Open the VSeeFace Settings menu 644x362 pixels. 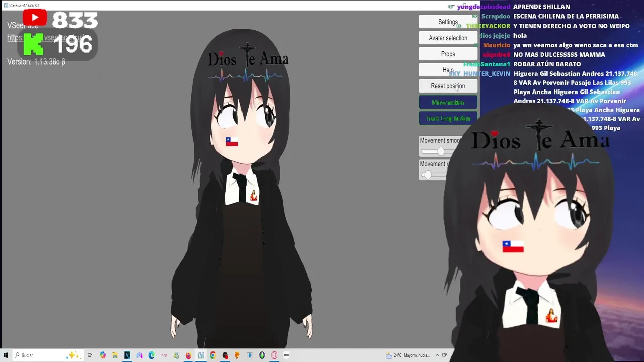click(x=448, y=22)
